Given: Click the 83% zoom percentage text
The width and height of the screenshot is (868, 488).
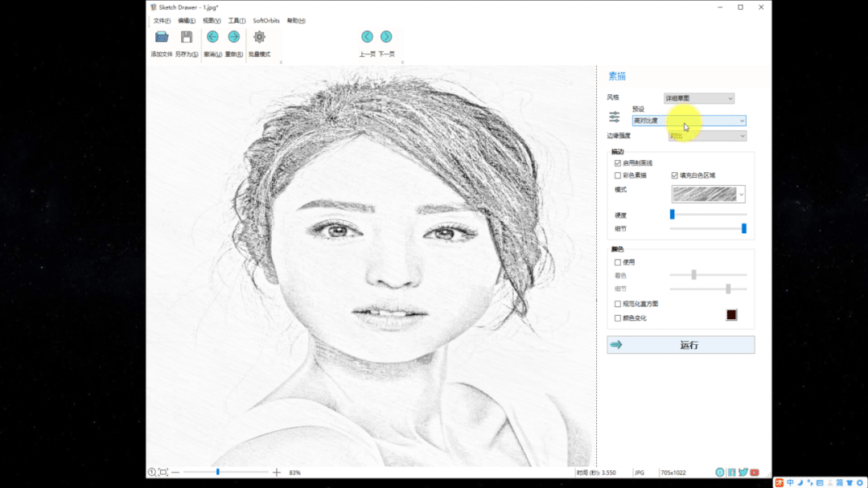Looking at the screenshot, I should click(295, 473).
